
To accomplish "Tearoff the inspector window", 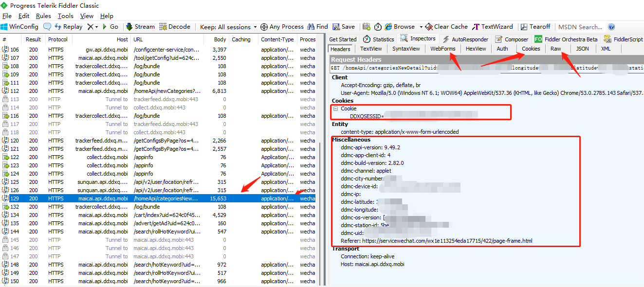I will coord(535,27).
